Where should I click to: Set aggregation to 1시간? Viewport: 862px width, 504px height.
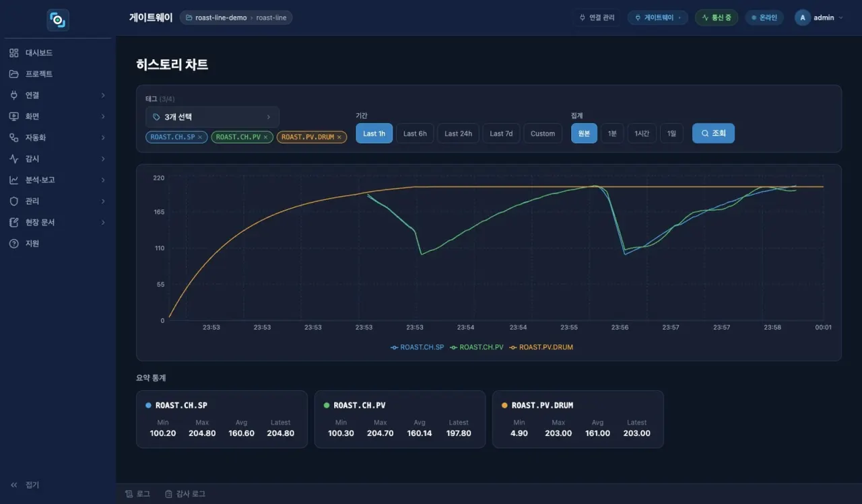(x=642, y=133)
